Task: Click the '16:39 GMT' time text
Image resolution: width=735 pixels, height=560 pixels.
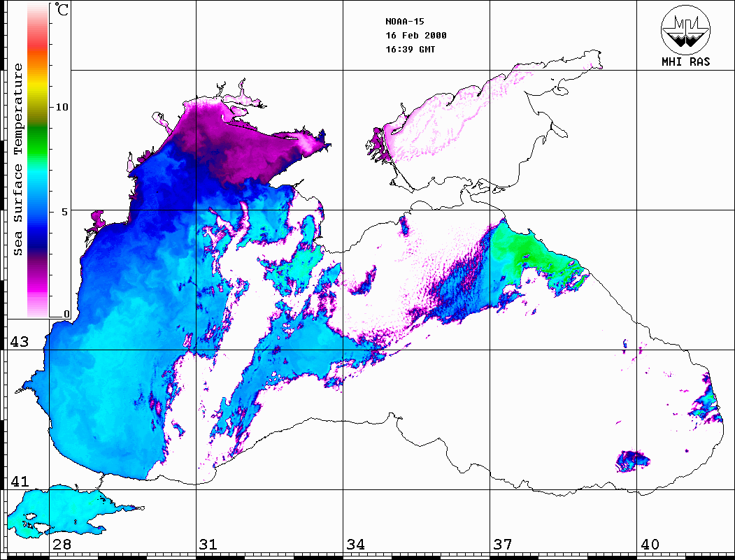Action: tap(410, 49)
